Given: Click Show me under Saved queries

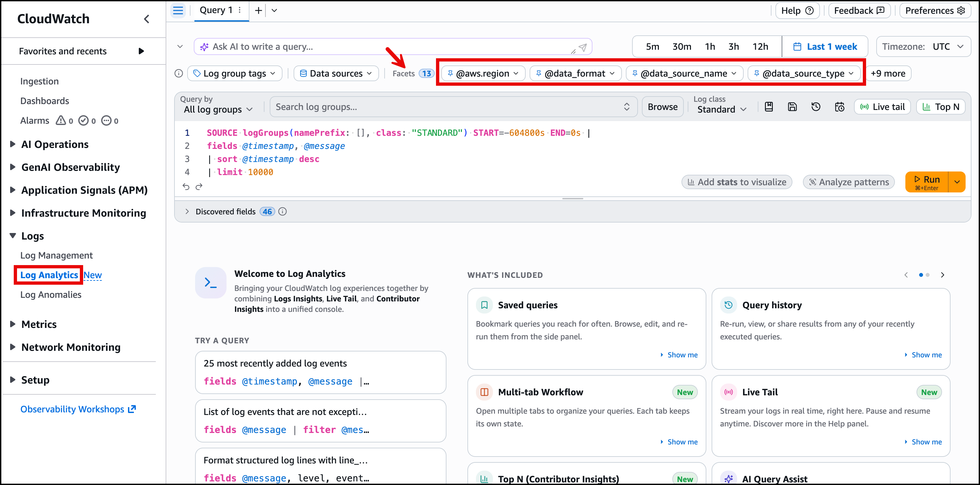Looking at the screenshot, I should 679,354.
